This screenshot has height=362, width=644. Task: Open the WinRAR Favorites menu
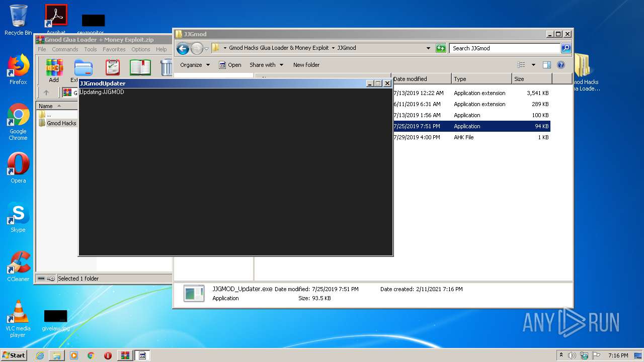point(114,49)
